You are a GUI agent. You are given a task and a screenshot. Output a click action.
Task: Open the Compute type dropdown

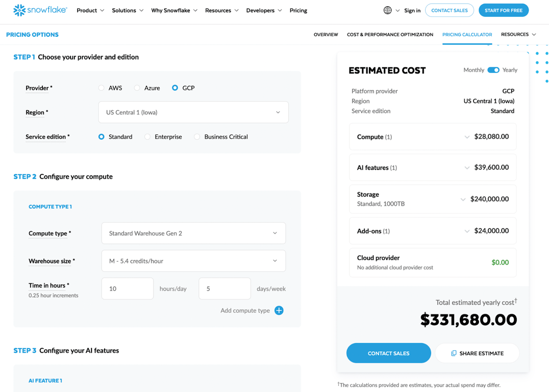tap(193, 233)
